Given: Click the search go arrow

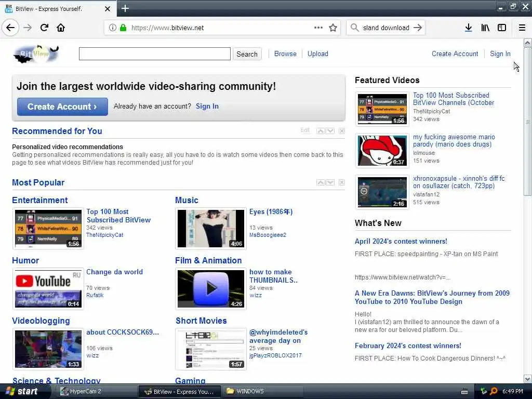Looking at the screenshot, I should pyautogui.click(x=418, y=28).
